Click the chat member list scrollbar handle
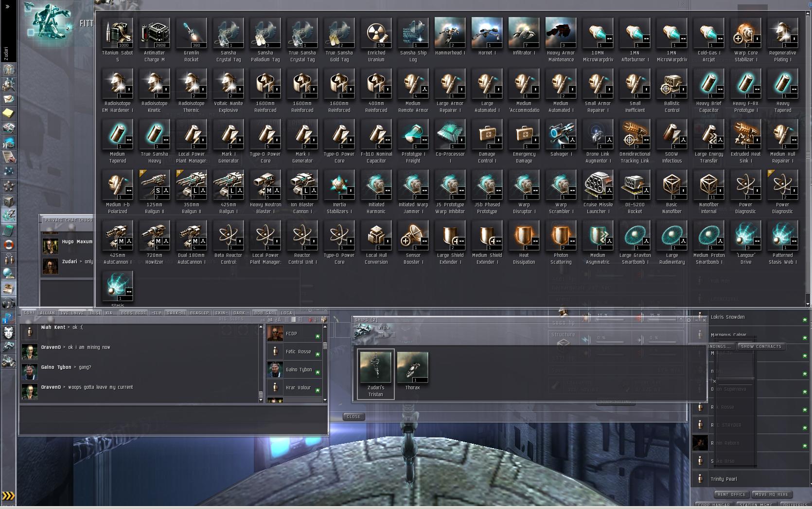 [325, 345]
